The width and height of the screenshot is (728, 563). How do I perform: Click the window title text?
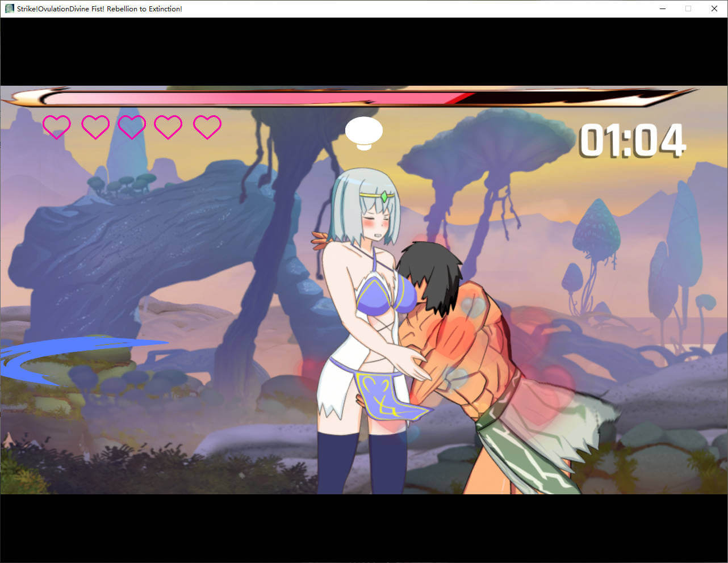99,9
